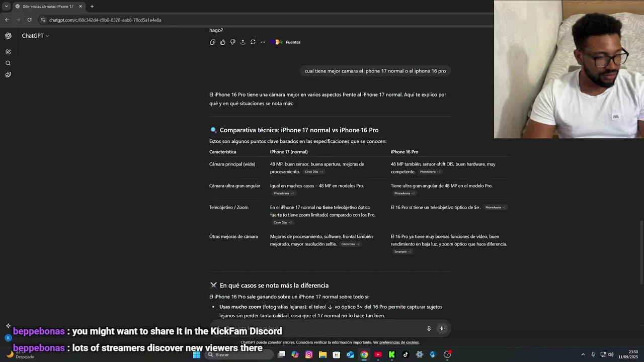Viewport: 644px width, 362px height.
Task: Open TikTok from taskbar
Action: pyautogui.click(x=406, y=354)
